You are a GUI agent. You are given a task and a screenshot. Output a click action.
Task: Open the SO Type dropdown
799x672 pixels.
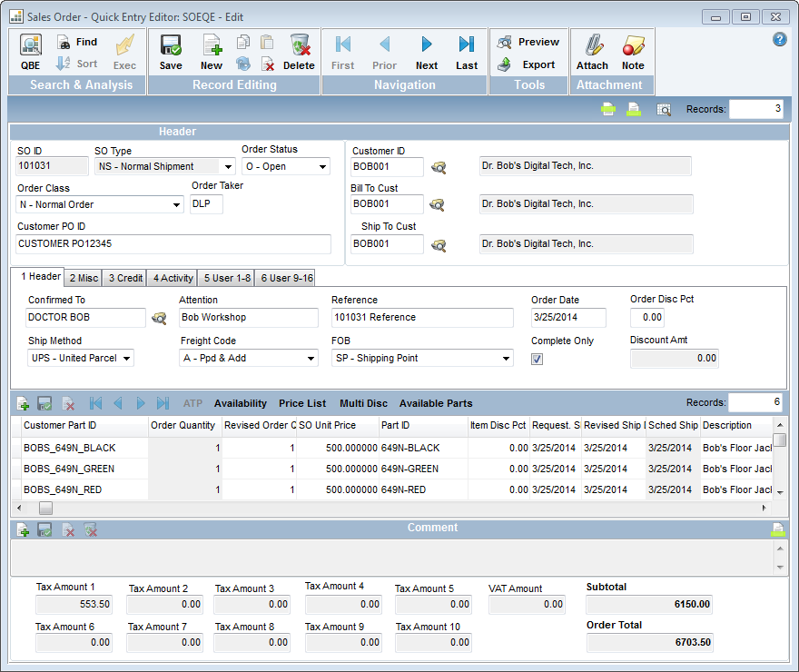(228, 166)
